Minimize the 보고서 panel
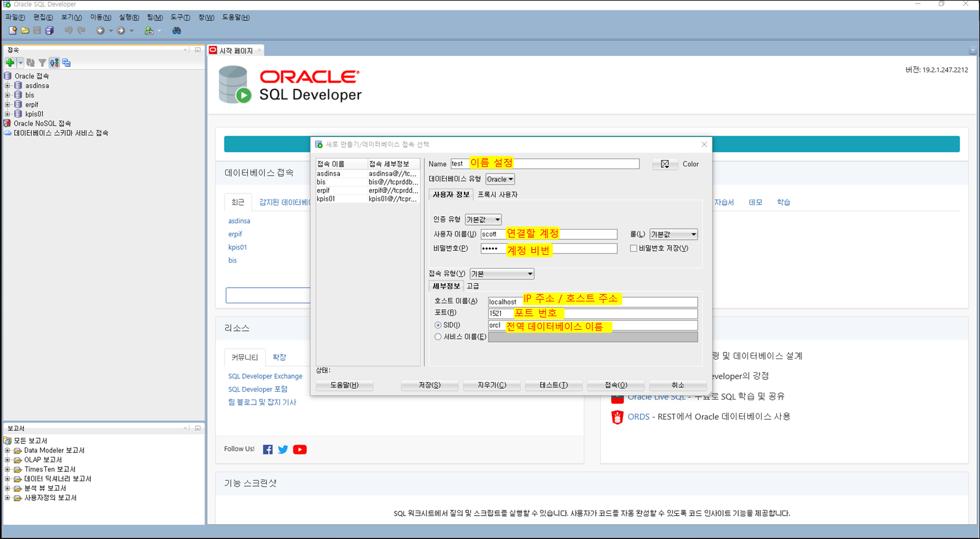Viewport: 980px width, 539px height. tap(198, 428)
